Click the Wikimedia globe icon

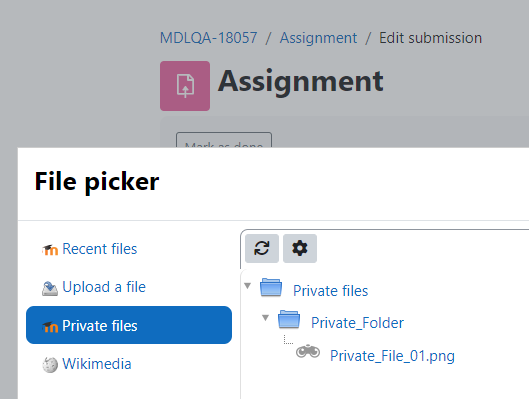pyautogui.click(x=50, y=365)
